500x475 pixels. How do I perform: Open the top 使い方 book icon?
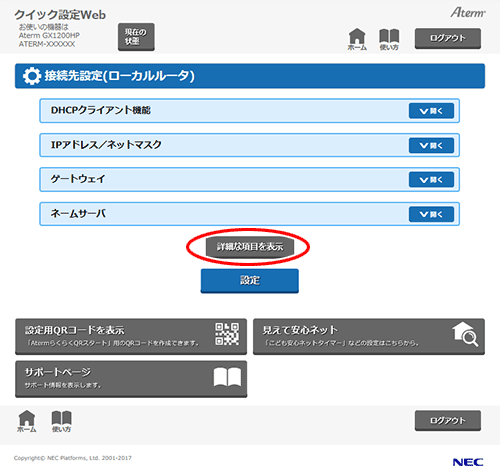click(x=389, y=39)
